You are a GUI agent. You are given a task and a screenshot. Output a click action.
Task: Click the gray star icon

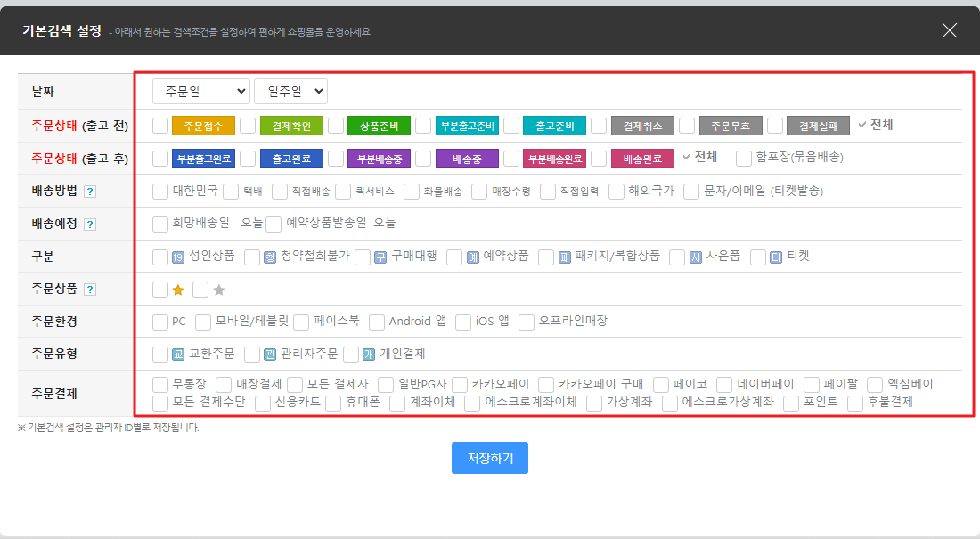(218, 290)
